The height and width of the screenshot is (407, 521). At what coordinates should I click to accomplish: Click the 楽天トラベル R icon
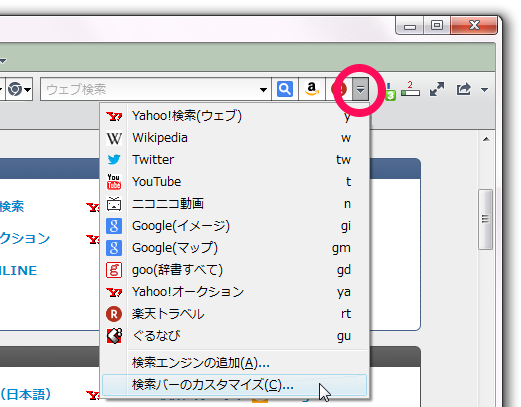tap(114, 314)
